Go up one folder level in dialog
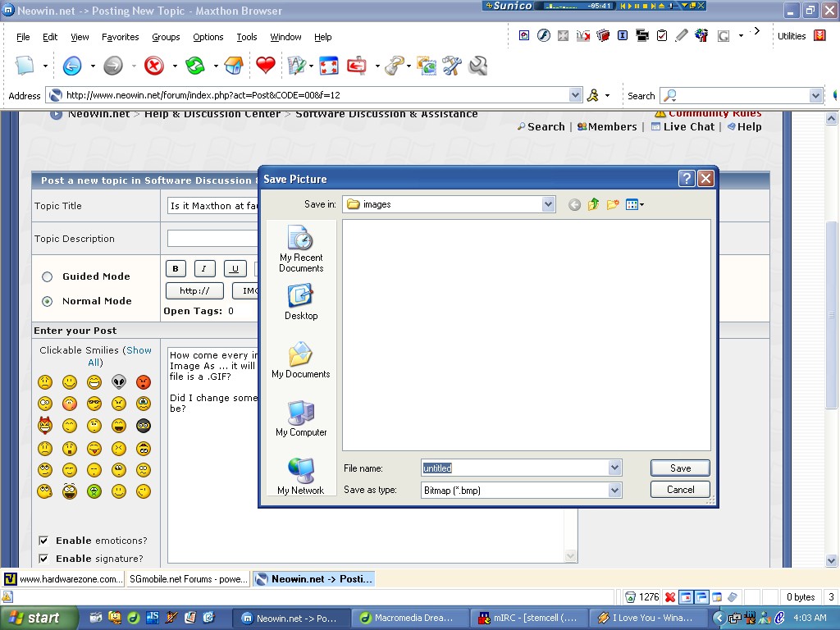The height and width of the screenshot is (630, 840). [593, 205]
